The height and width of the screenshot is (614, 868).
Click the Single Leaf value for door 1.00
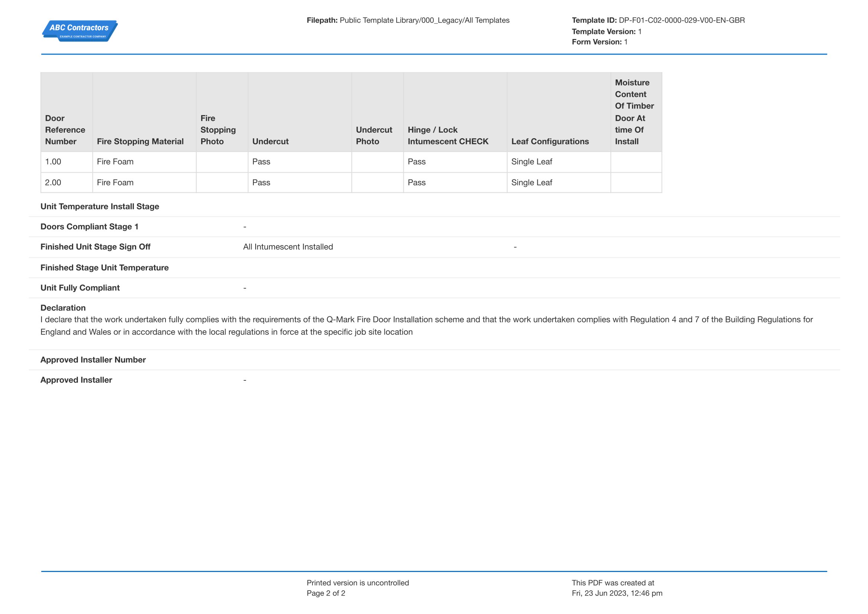coord(531,162)
